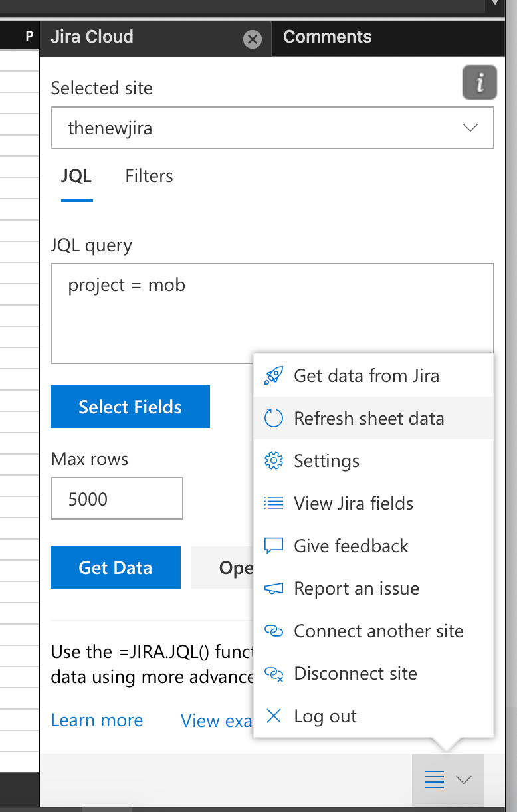Screen dimensions: 517x812
Task: Click the info icon near Selected site
Action: point(479,82)
